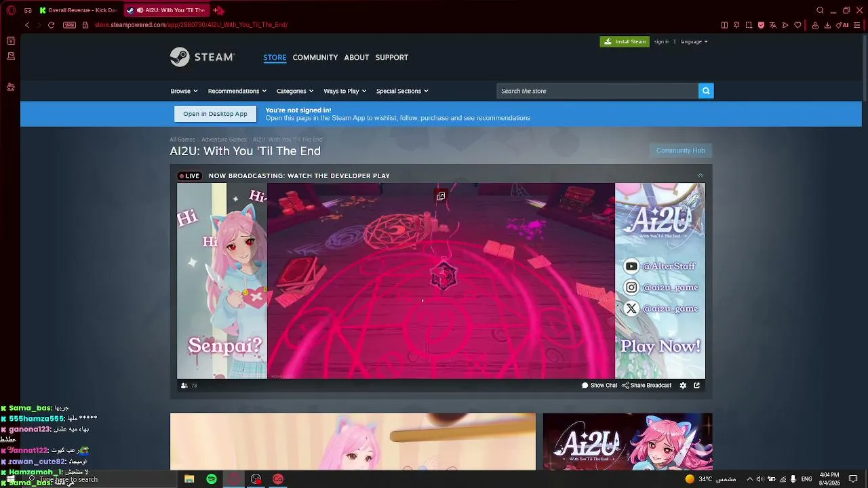Select the COMMUNITY menu item
Viewport: 868px width, 488px height.
[315, 58]
